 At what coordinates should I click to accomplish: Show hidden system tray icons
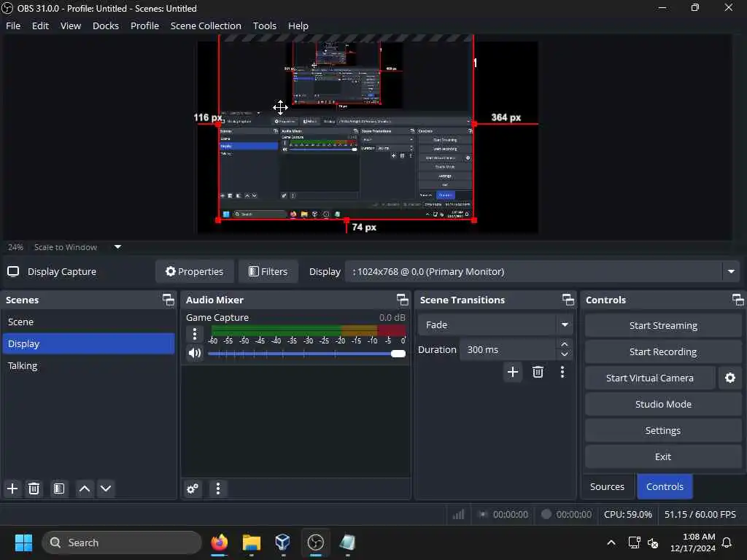click(611, 542)
